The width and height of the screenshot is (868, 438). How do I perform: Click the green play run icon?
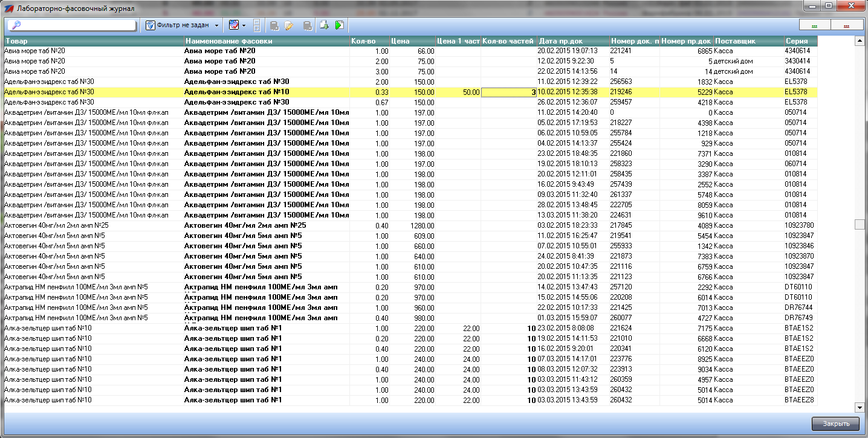tap(340, 25)
